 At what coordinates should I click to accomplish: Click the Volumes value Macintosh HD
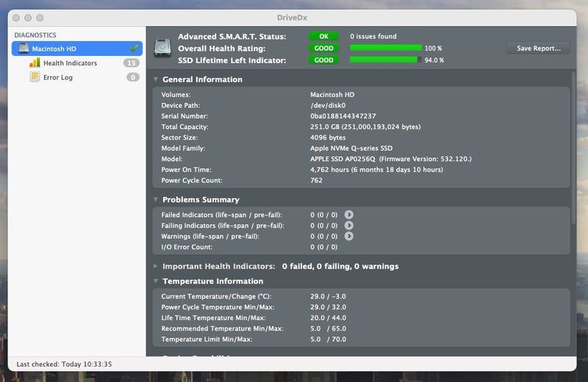(332, 95)
